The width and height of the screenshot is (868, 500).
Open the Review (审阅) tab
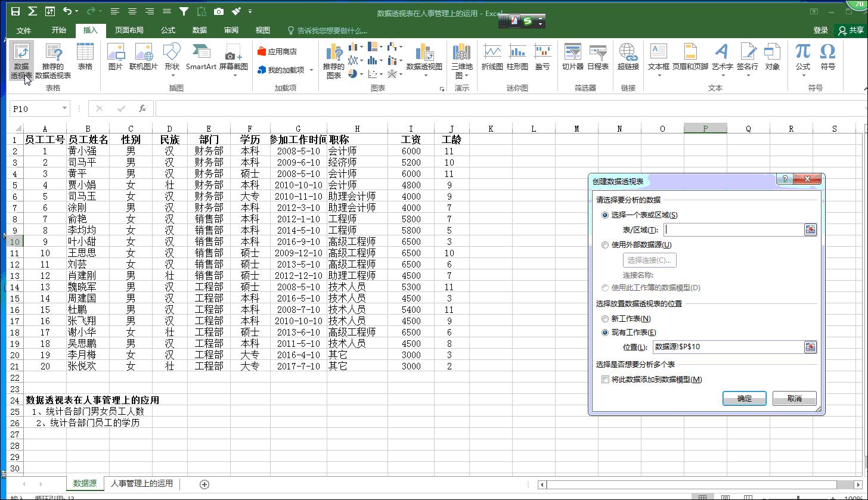click(231, 30)
